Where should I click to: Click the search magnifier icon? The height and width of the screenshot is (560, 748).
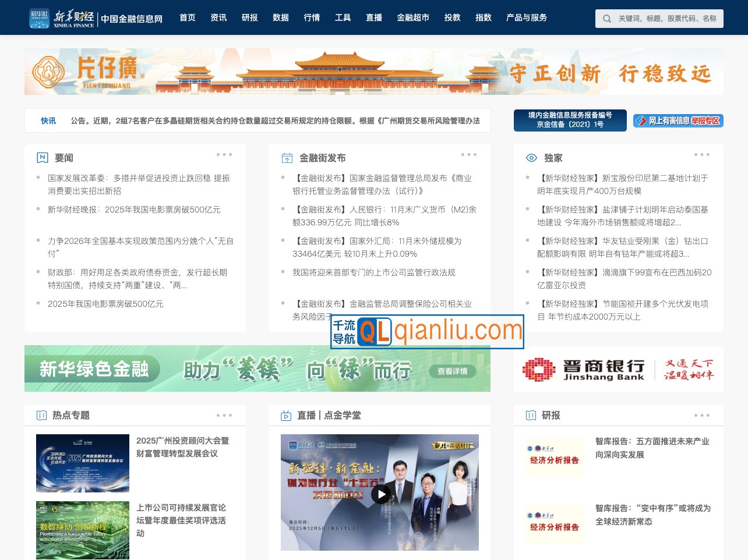pyautogui.click(x=607, y=18)
